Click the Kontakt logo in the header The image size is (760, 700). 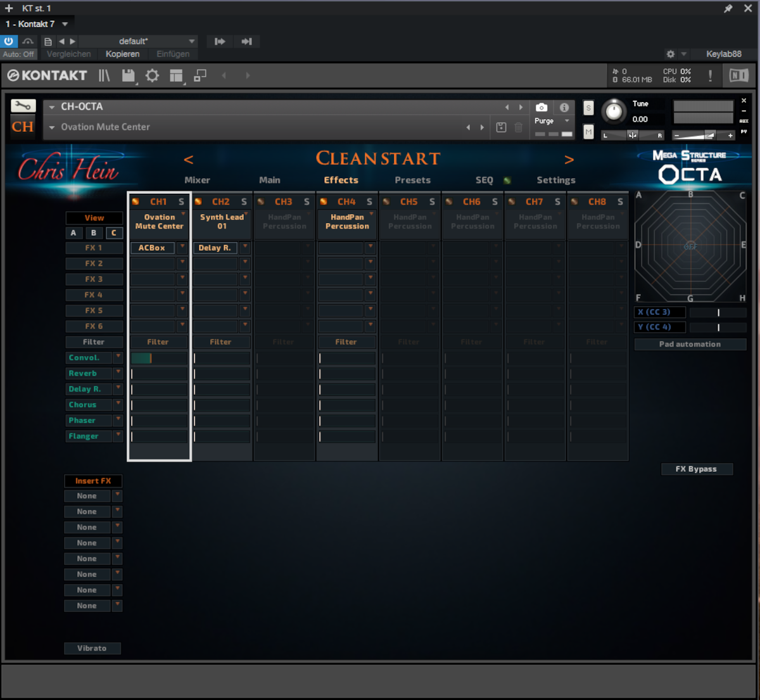coord(47,75)
